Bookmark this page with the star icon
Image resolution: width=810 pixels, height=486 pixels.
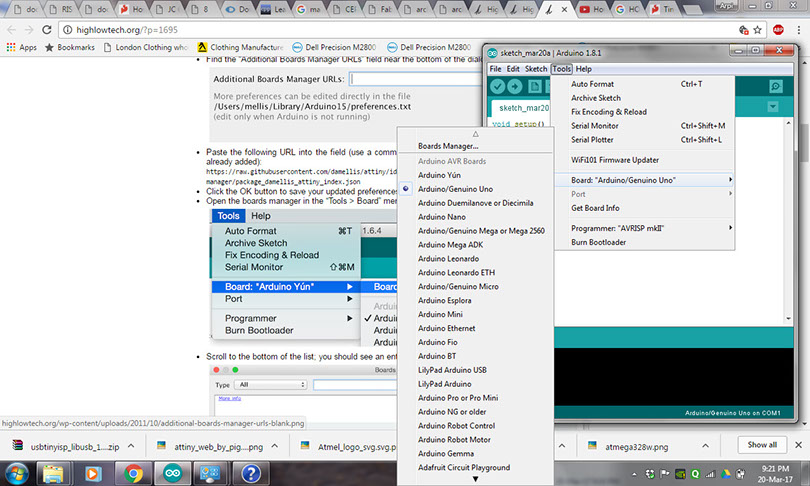pos(758,30)
